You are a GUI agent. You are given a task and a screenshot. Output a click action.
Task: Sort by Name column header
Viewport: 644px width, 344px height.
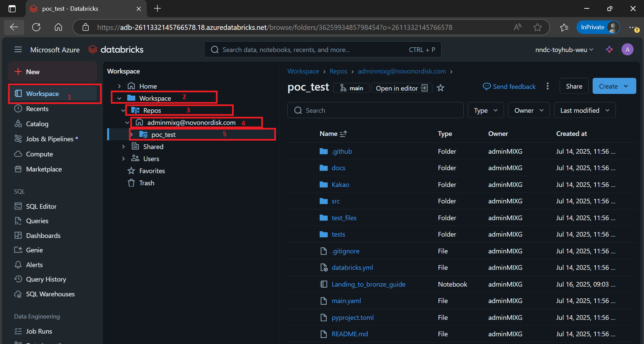coord(333,134)
